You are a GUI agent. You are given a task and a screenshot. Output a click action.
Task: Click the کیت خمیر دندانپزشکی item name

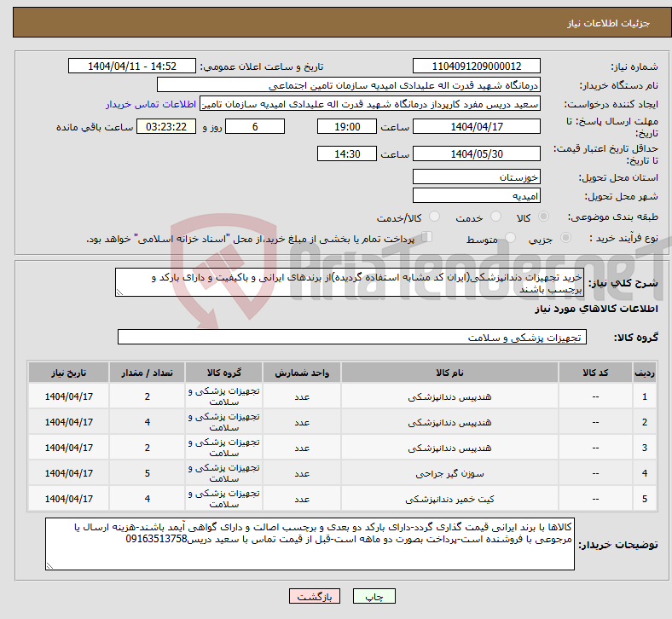coord(449,500)
